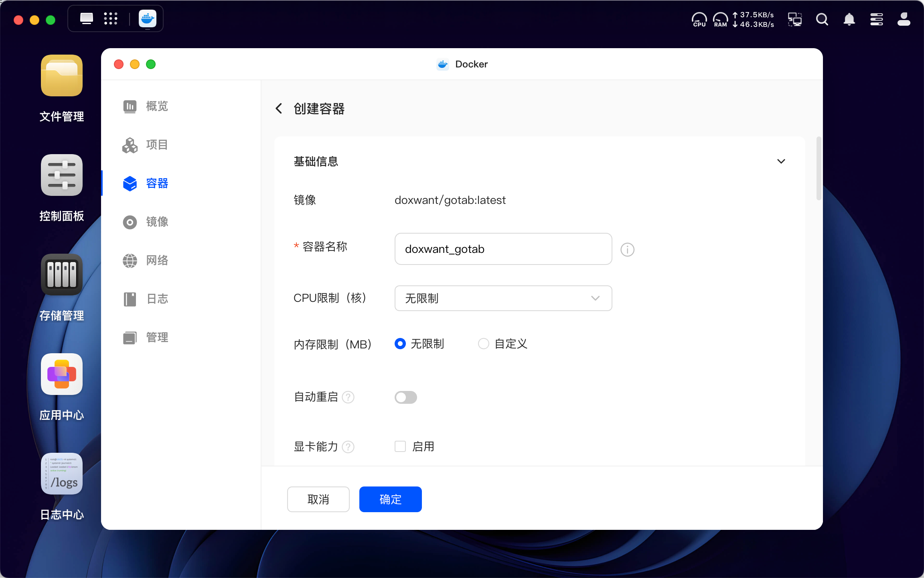Maximize the Docker window
This screenshot has width=924, height=578.
click(x=151, y=64)
